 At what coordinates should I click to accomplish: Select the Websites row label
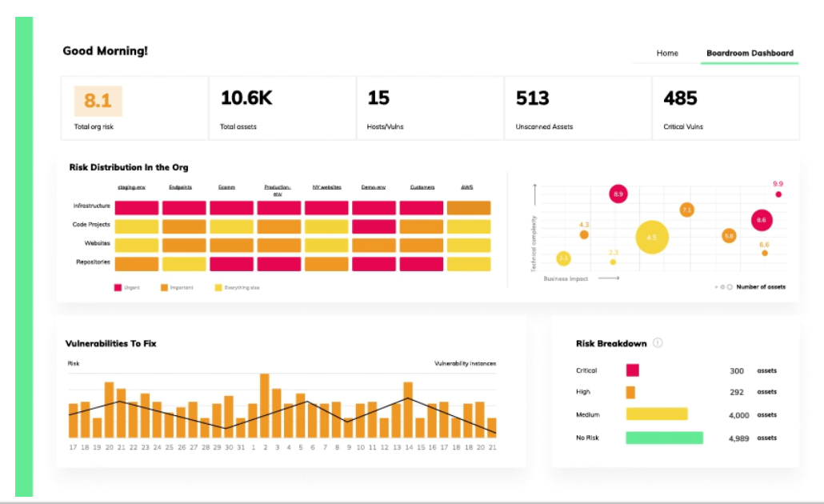(x=98, y=243)
